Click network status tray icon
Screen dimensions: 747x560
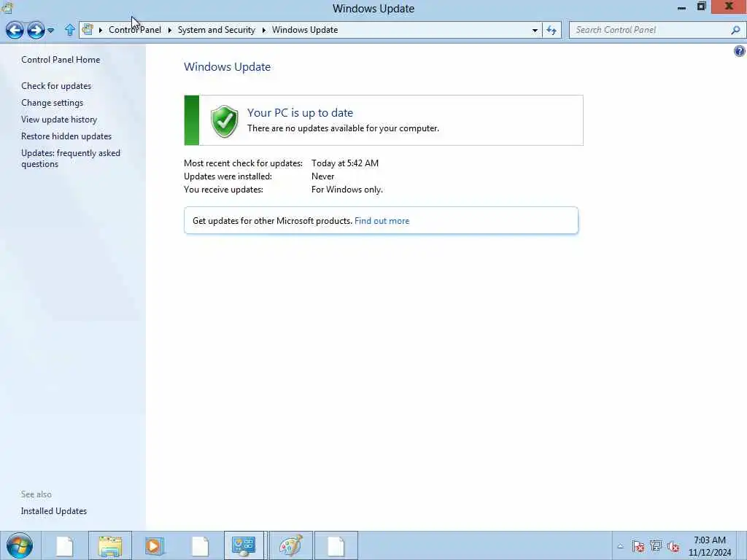656,546
